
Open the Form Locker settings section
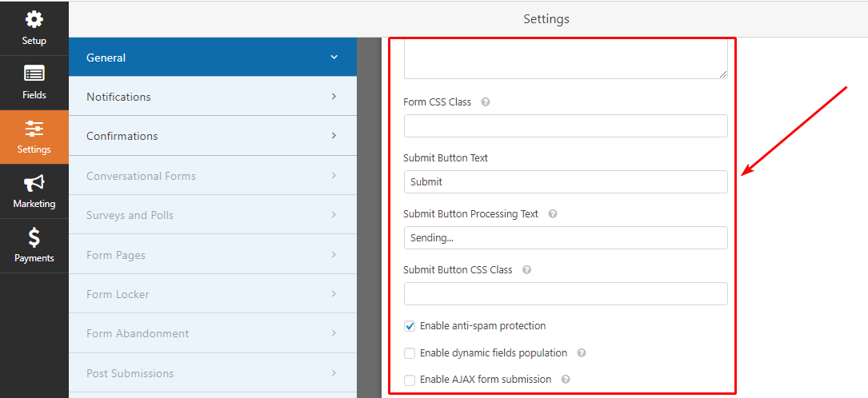tap(118, 294)
